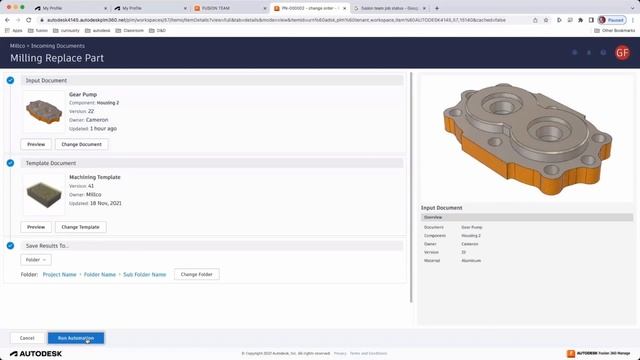Open the autodesk bookmarks folder
Image resolution: width=640 pixels, height=360 pixels.
98,31
